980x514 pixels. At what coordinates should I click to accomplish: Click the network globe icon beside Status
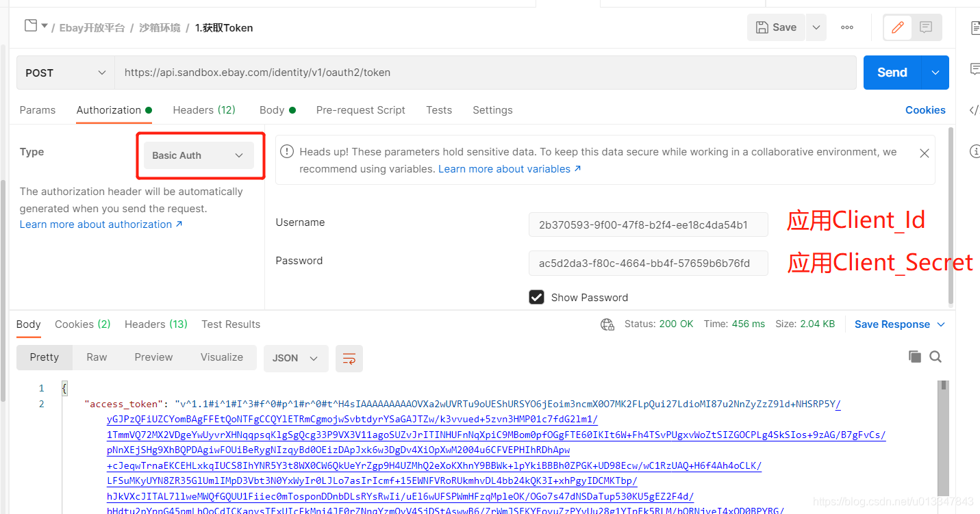point(607,324)
